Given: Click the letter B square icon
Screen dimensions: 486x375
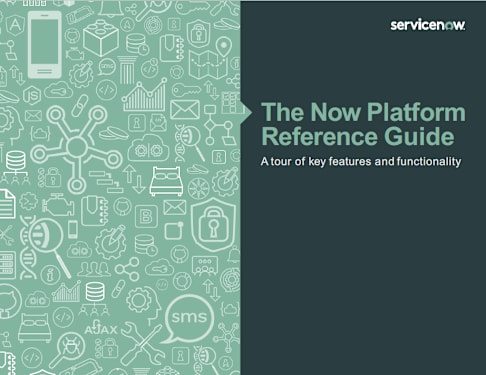Looking at the screenshot, I should pos(146,216).
